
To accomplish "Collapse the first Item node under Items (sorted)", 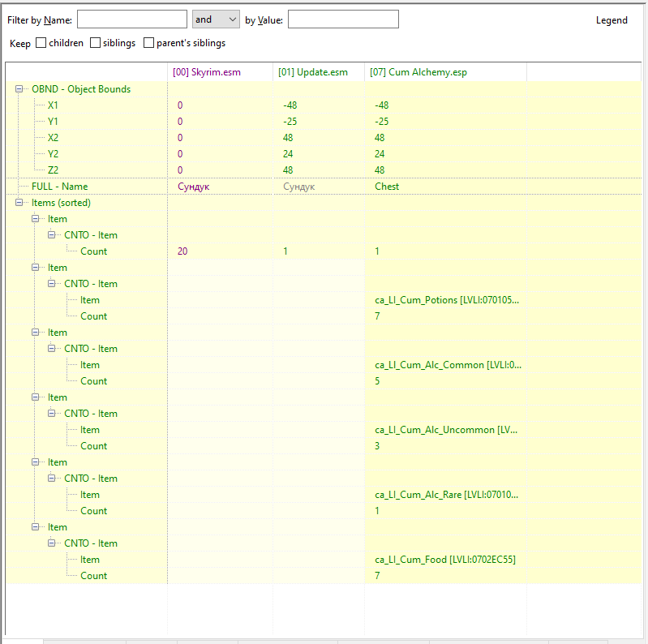I will (36, 219).
